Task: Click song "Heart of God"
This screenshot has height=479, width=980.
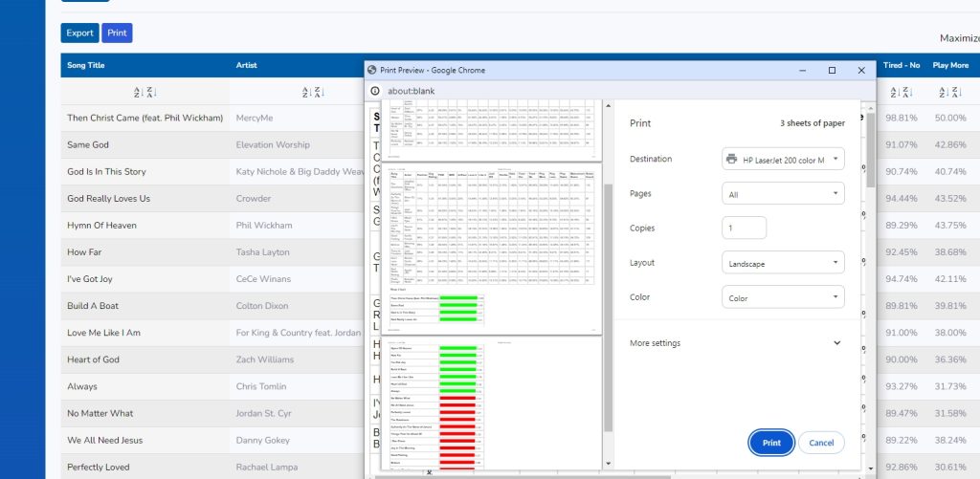Action: (x=93, y=359)
